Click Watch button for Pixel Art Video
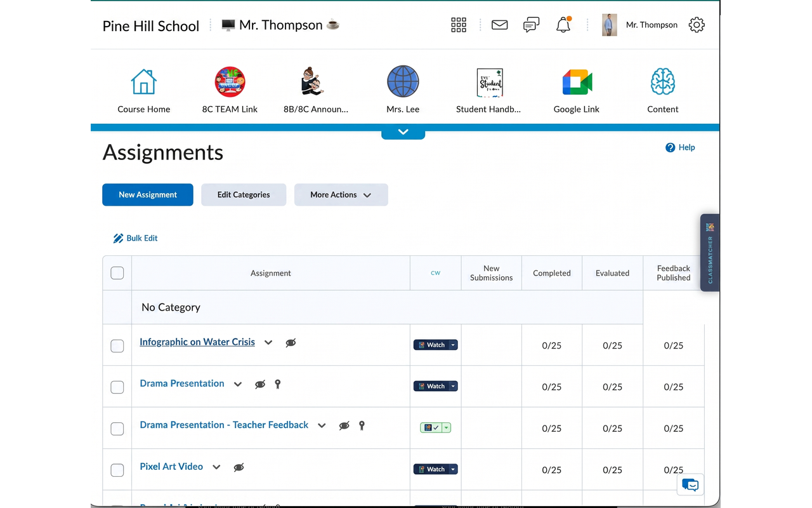 point(431,469)
